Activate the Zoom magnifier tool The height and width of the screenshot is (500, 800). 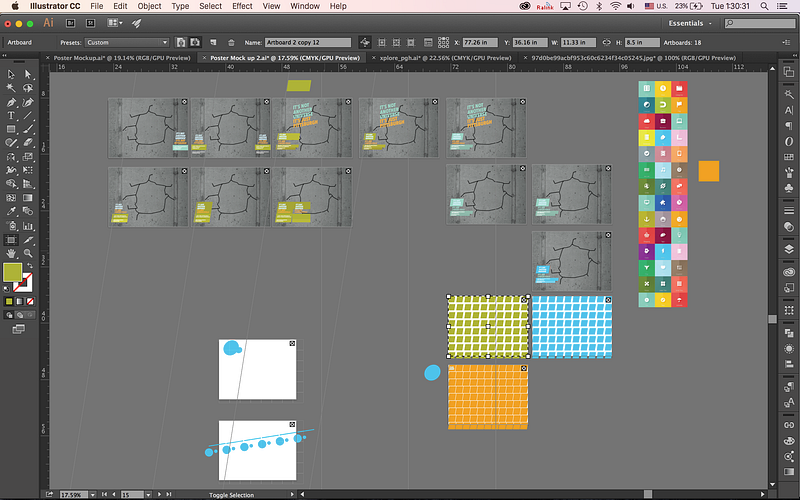tap(27, 254)
